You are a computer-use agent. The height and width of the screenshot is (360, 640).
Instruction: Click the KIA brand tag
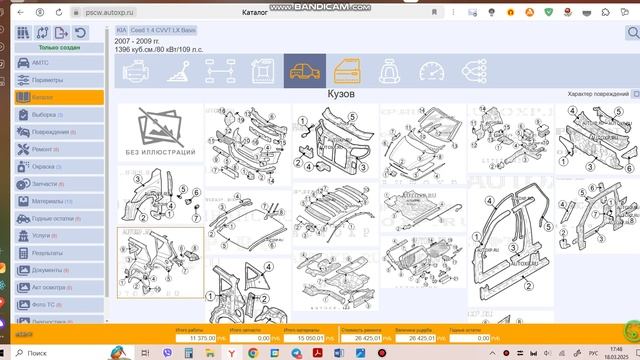point(121,30)
